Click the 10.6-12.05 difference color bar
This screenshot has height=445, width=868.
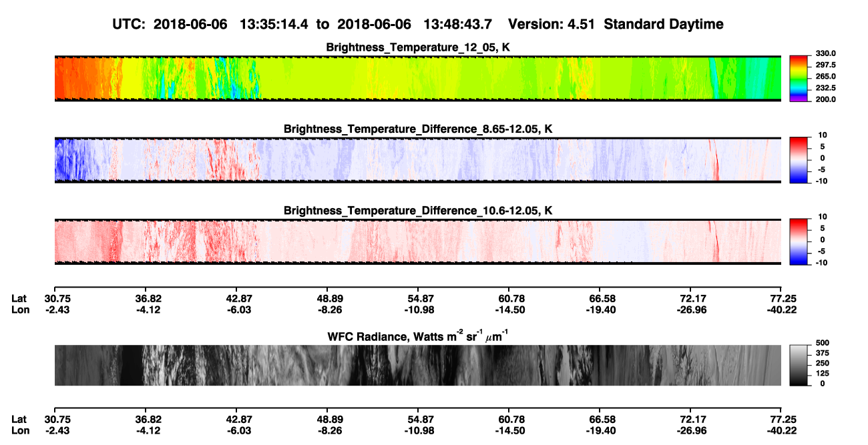pos(798,240)
